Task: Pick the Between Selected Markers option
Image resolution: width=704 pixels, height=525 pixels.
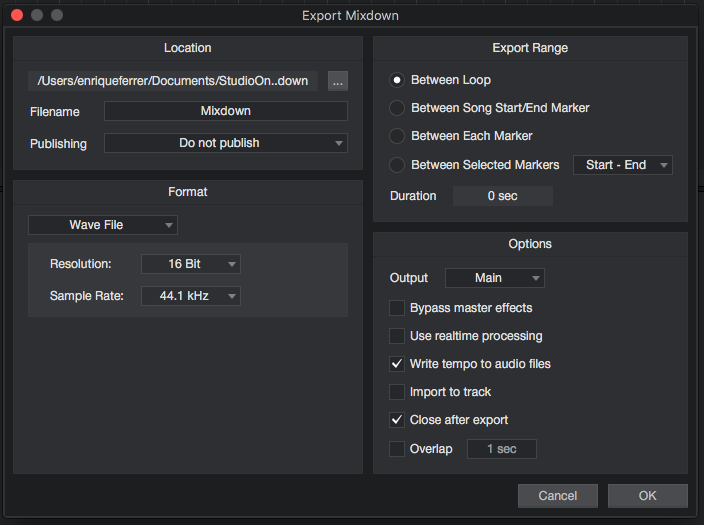Action: pyautogui.click(x=397, y=165)
